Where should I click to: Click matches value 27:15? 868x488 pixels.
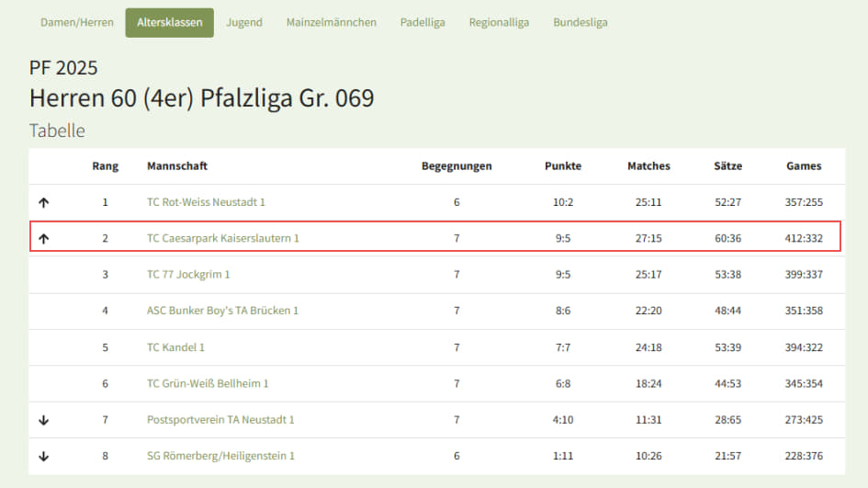click(648, 238)
